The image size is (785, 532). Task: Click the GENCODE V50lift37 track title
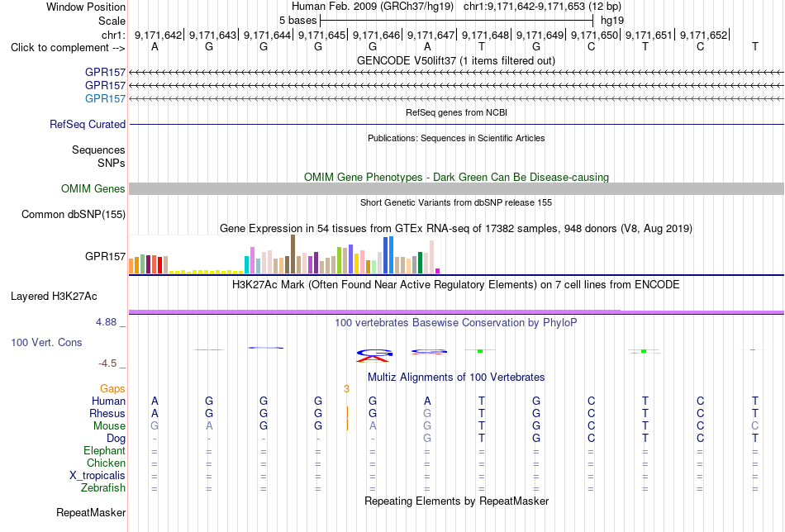[456, 60]
